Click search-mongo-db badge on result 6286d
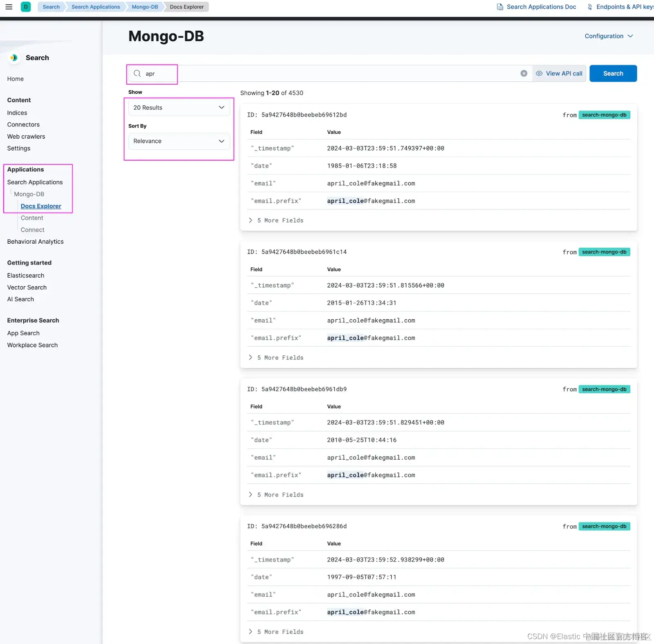 [604, 526]
